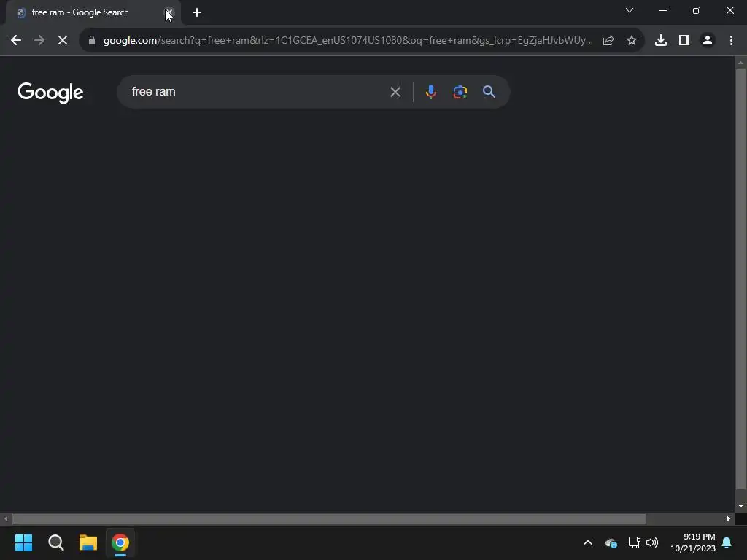The image size is (747, 560).
Task: Show hidden system tray icons
Action: [x=588, y=542]
